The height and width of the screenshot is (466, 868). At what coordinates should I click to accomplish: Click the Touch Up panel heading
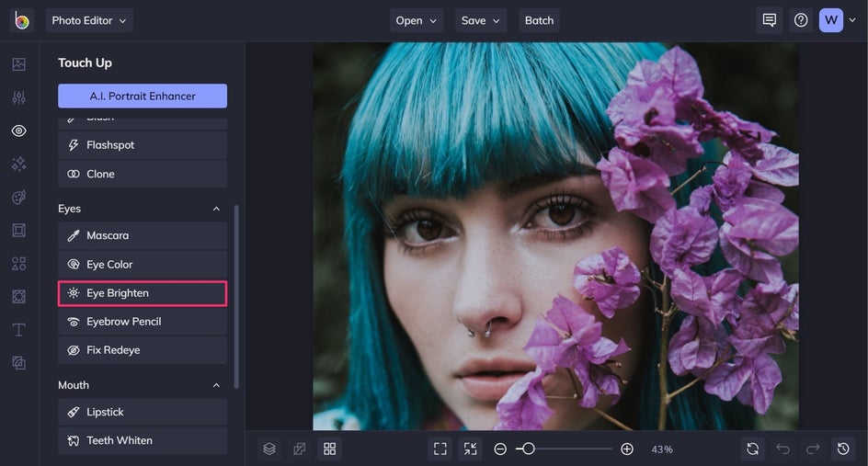coord(85,63)
